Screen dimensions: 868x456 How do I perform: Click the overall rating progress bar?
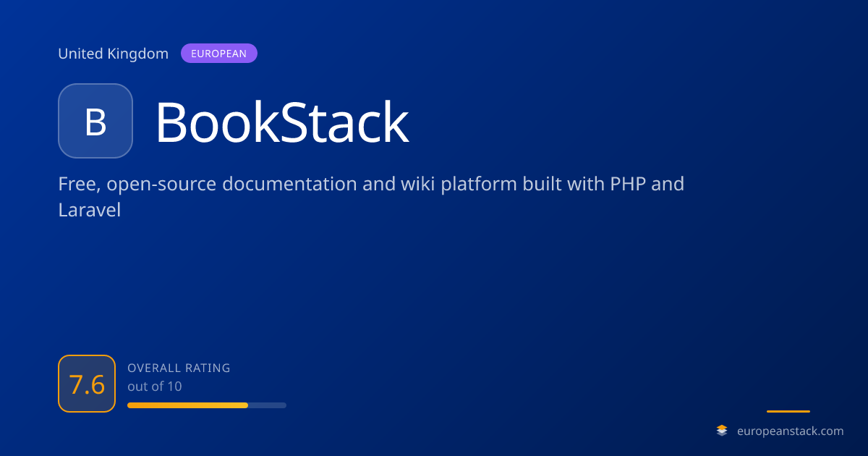click(x=207, y=405)
